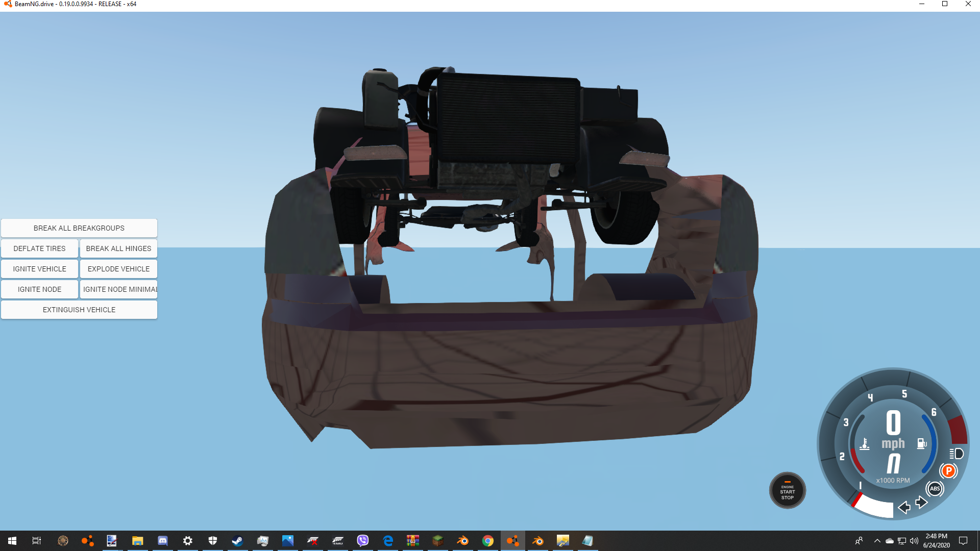Open second Blender icon in taskbar
This screenshot has height=551, width=980.
pyautogui.click(x=538, y=541)
